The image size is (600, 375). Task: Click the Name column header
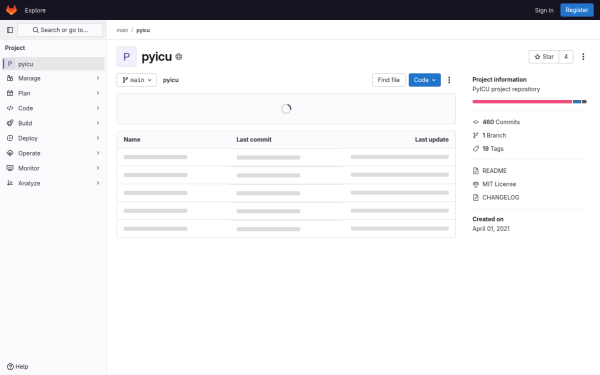[x=132, y=140]
